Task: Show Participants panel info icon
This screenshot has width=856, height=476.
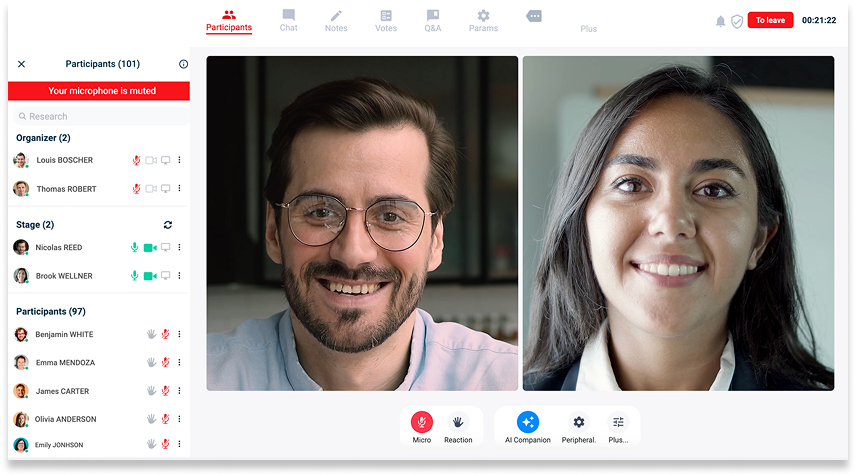Action: 183,64
